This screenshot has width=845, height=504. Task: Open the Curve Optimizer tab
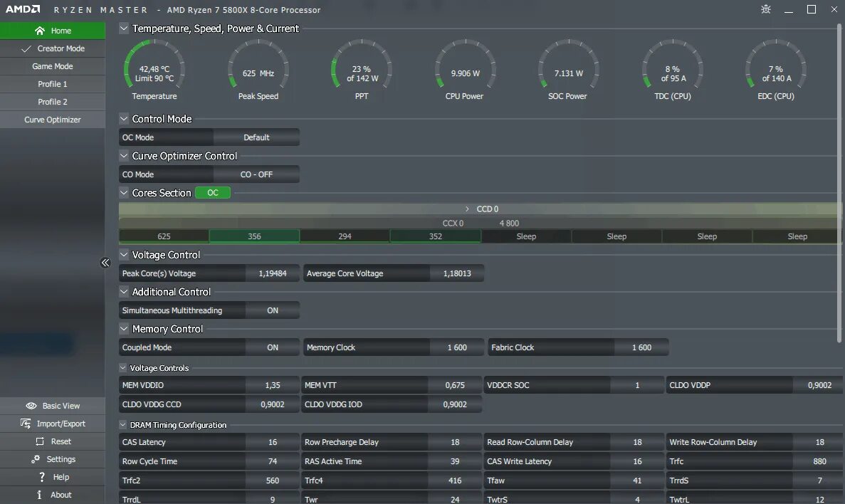(53, 120)
